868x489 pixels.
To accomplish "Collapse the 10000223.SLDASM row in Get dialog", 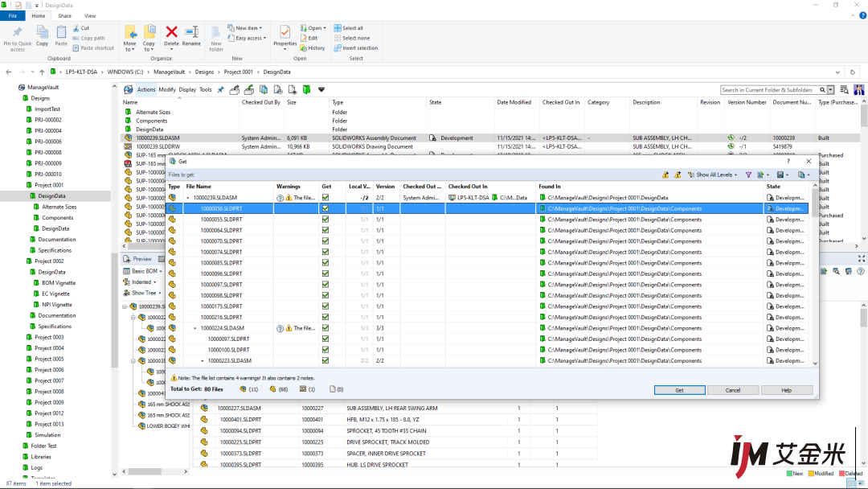I will [203, 361].
